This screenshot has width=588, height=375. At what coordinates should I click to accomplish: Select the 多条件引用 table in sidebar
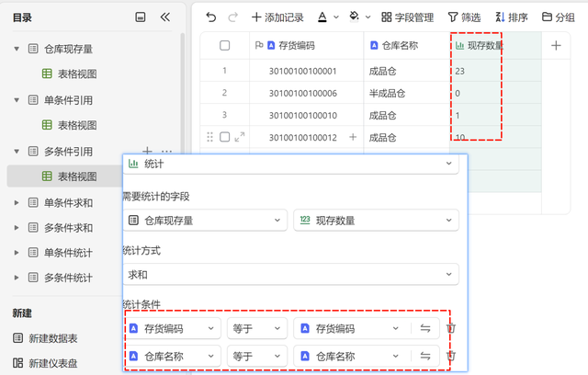pos(61,152)
